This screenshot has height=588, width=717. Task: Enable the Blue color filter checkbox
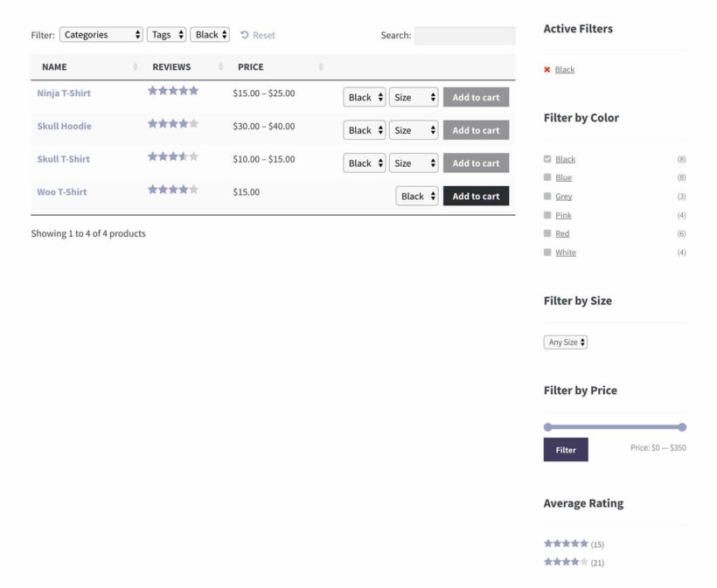click(546, 177)
